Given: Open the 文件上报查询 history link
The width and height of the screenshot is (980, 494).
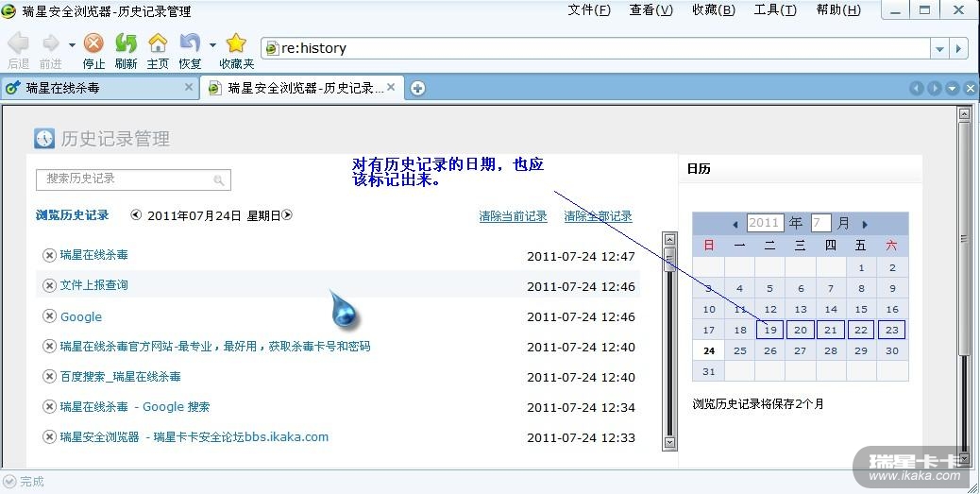Looking at the screenshot, I should click(94, 285).
